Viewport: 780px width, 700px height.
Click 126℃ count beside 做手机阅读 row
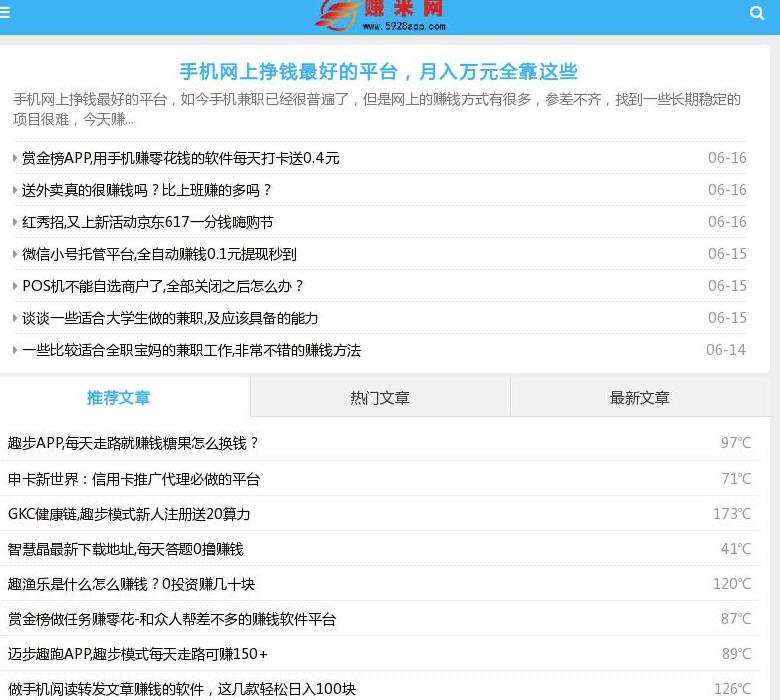(733, 689)
